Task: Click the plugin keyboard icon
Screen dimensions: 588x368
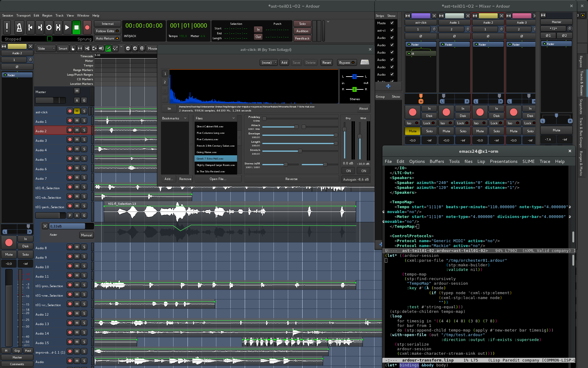Action: (x=364, y=62)
